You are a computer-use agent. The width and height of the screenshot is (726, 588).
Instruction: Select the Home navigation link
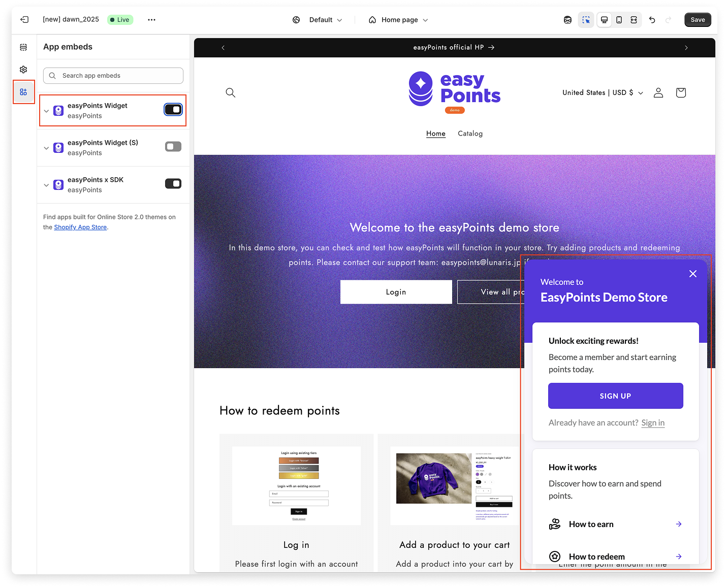pos(435,134)
